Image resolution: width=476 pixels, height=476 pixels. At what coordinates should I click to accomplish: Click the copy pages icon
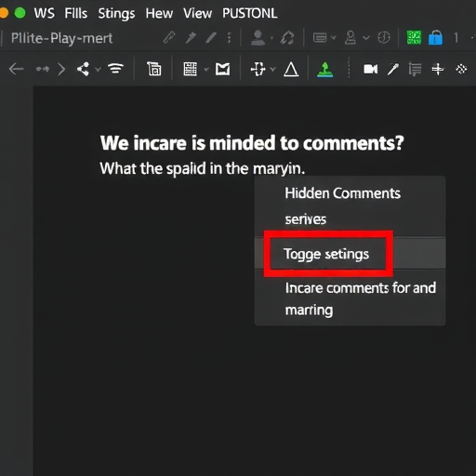coord(154,69)
